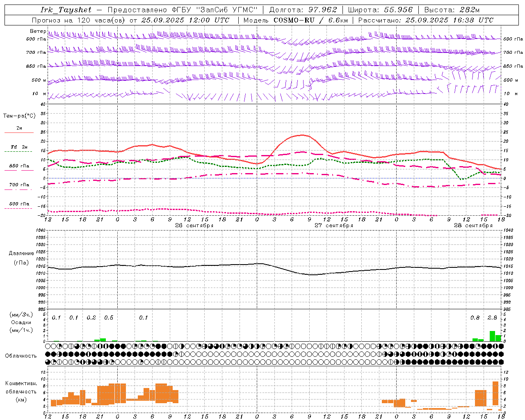
Task: Click the (мм/1ч.) precipitation unit label
Action: (x=21, y=330)
